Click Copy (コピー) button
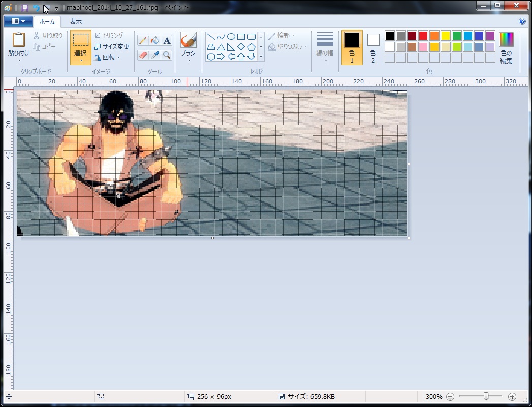The width and height of the screenshot is (532, 407). (44, 46)
